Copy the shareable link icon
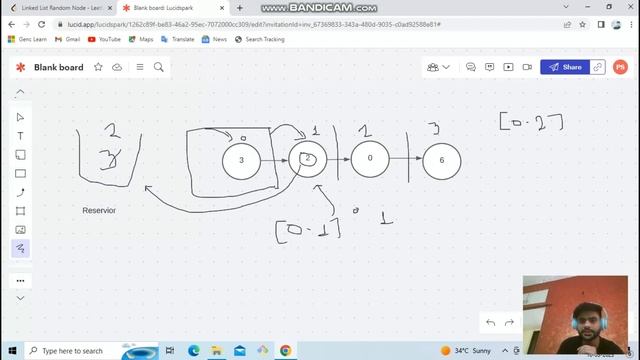The height and width of the screenshot is (360, 640). (x=598, y=67)
